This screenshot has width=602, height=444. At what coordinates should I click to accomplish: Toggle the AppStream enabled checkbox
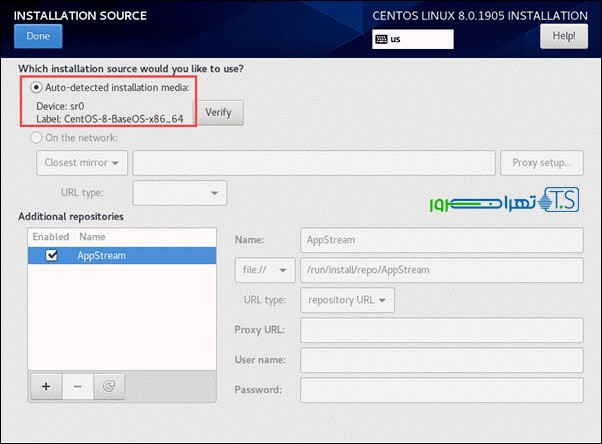(x=52, y=255)
